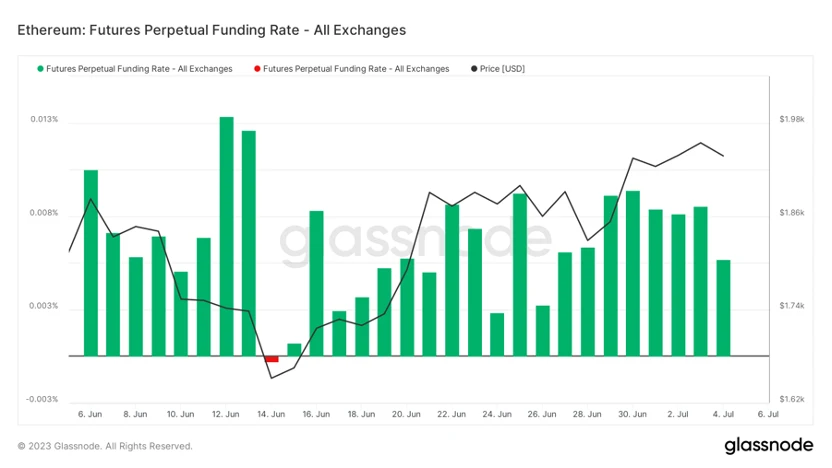This screenshot has width=832, height=468.
Task: Click the -0.003% left axis label
Action: point(43,399)
